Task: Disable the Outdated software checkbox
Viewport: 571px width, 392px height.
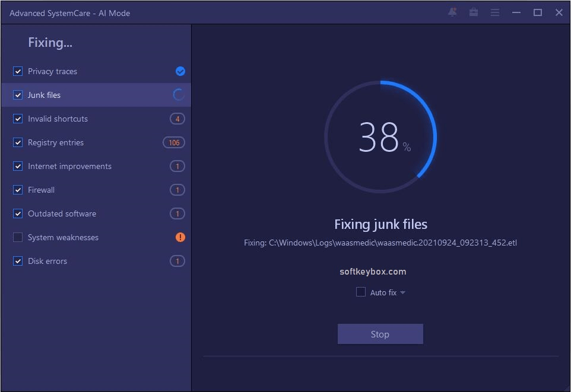Action: [x=18, y=213]
